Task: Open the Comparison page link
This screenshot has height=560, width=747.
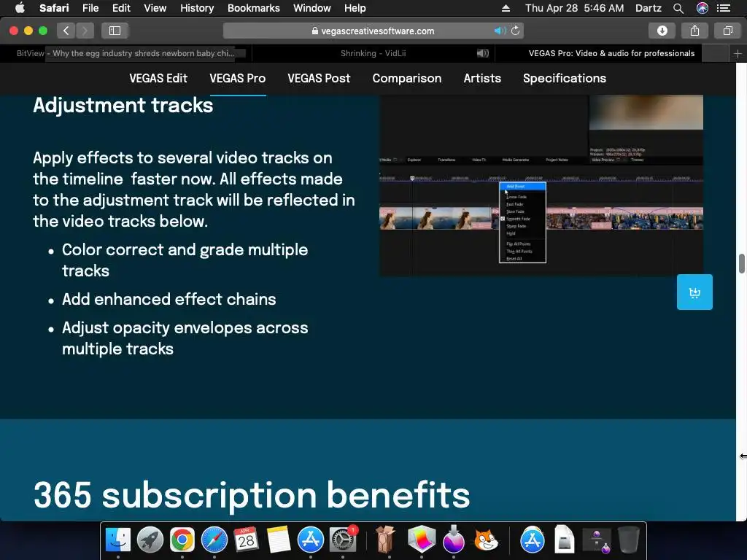Action: click(x=407, y=79)
